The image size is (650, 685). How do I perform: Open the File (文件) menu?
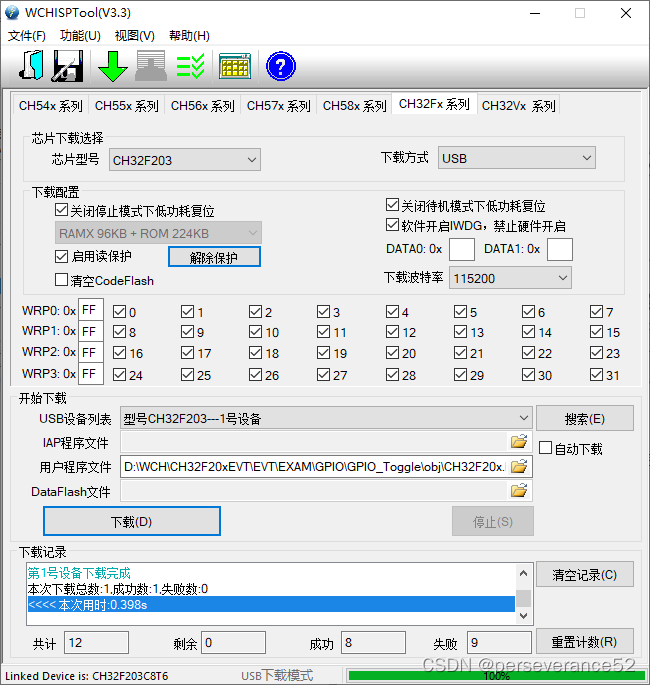pyautogui.click(x=27, y=35)
